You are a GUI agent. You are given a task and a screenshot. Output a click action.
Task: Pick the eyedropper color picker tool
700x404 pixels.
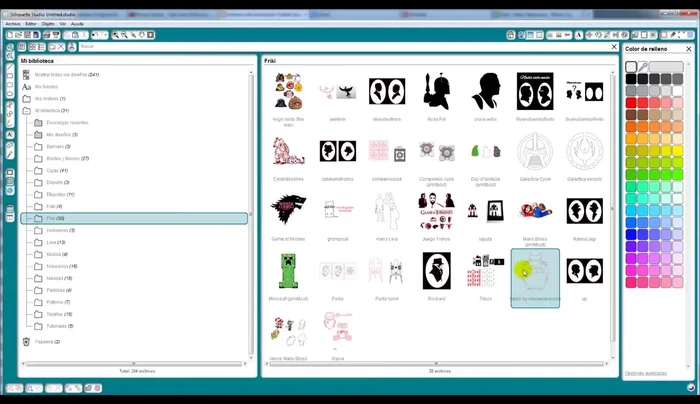point(644,66)
